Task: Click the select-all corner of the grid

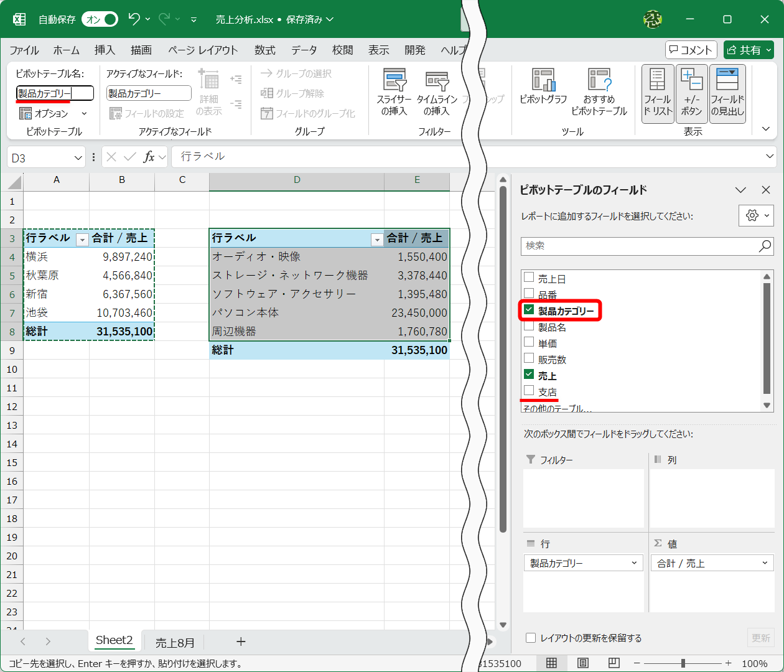Action: (x=14, y=181)
